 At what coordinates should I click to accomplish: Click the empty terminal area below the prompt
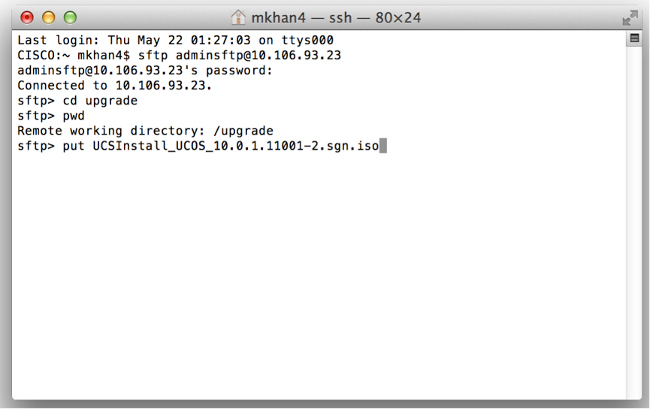[319, 273]
